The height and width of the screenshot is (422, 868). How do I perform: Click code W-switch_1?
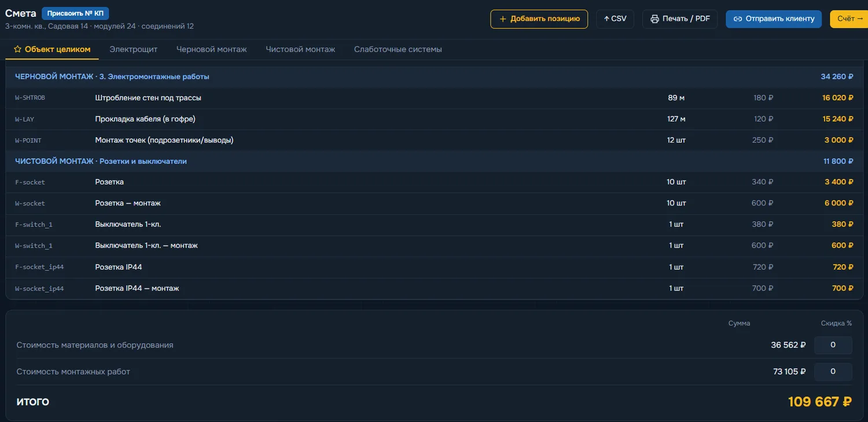pos(34,246)
